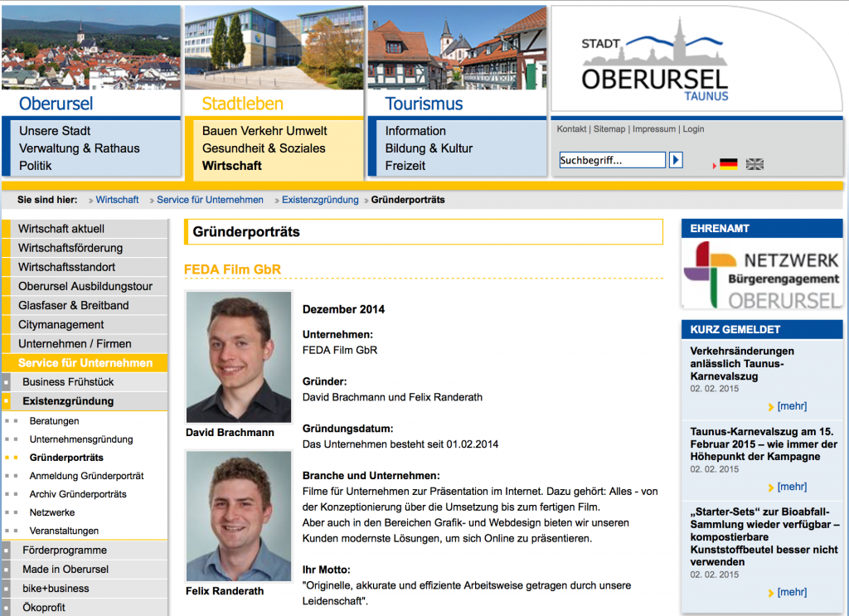The height and width of the screenshot is (616, 849).
Task: Go to Verwaltung & Rathaus
Action: (80, 148)
